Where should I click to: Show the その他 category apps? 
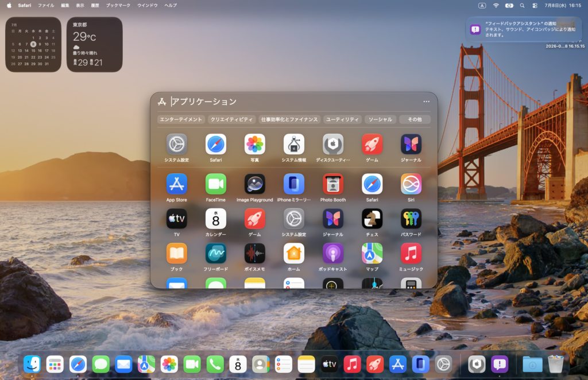click(x=415, y=119)
